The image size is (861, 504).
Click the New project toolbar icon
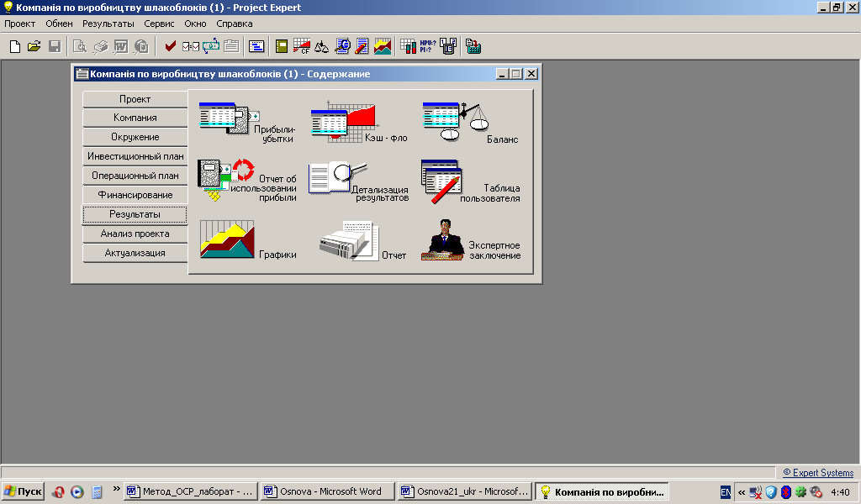(15, 46)
